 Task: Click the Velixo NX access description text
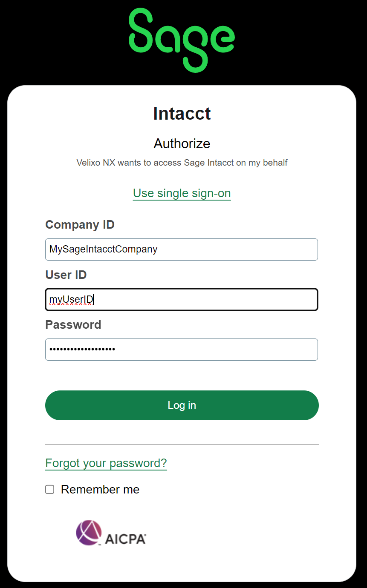(x=182, y=163)
